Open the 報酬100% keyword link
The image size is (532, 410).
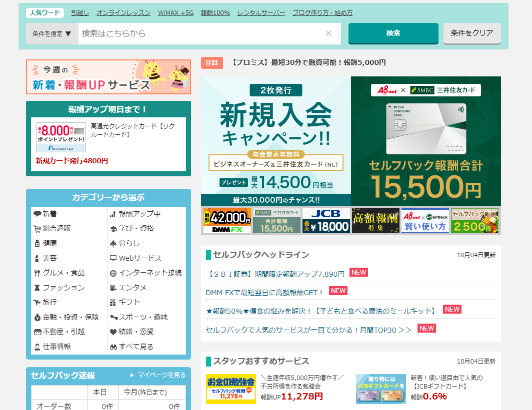coord(215,13)
